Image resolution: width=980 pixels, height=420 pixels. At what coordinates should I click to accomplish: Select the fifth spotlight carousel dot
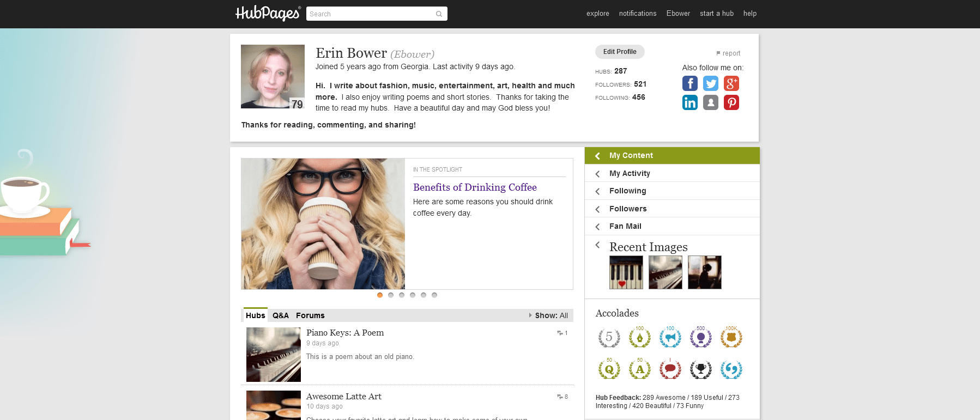pyautogui.click(x=424, y=295)
